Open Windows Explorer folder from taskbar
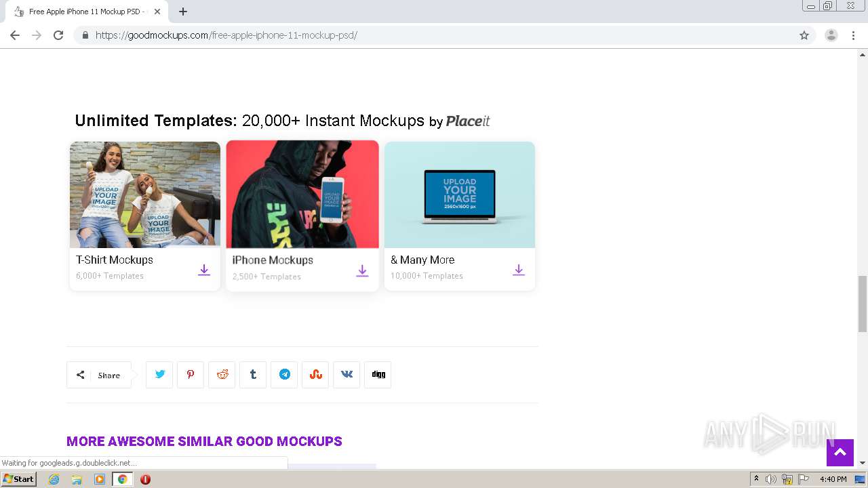This screenshot has height=488, width=868. 77,479
